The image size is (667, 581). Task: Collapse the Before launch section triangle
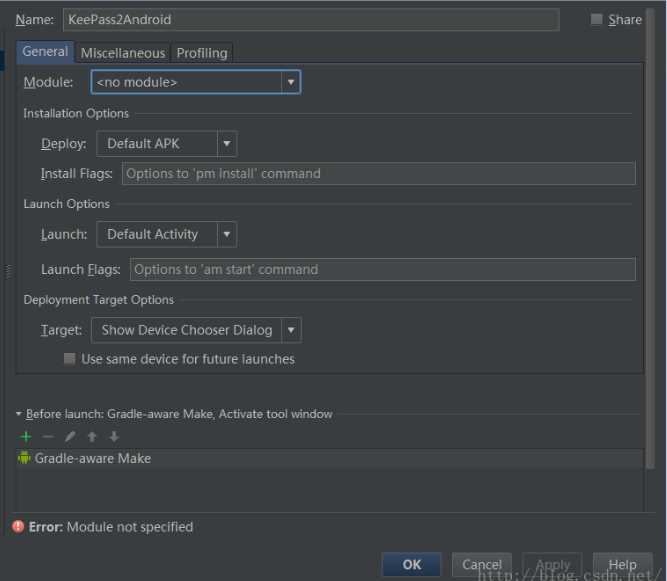pyautogui.click(x=19, y=413)
